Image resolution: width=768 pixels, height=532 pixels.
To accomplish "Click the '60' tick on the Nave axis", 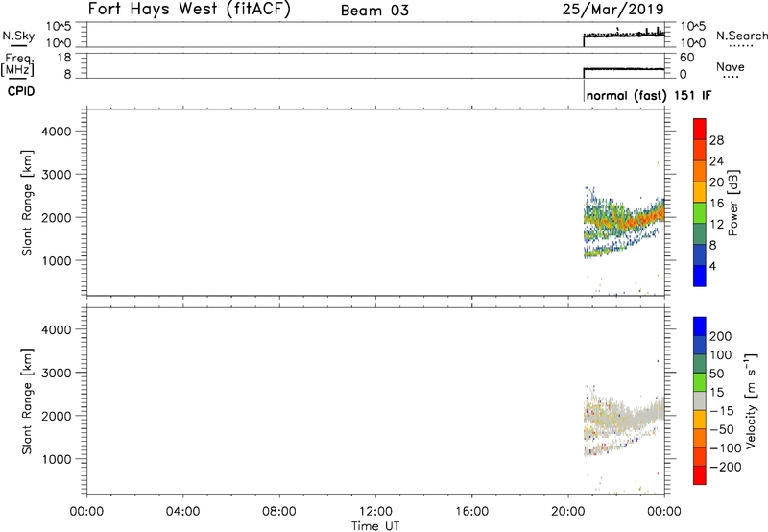I will pos(686,58).
